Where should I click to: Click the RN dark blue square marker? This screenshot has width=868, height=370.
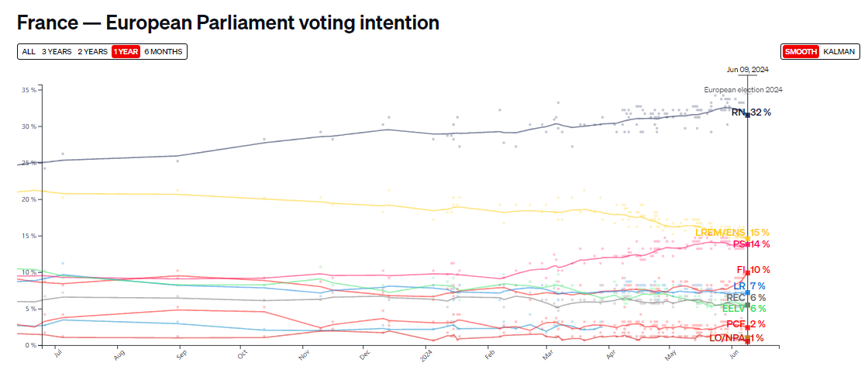(x=748, y=115)
